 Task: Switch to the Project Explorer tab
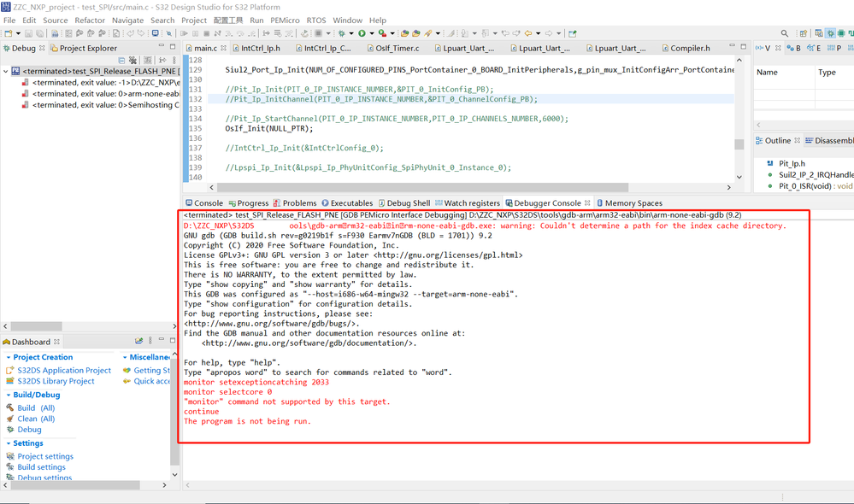tap(83, 48)
